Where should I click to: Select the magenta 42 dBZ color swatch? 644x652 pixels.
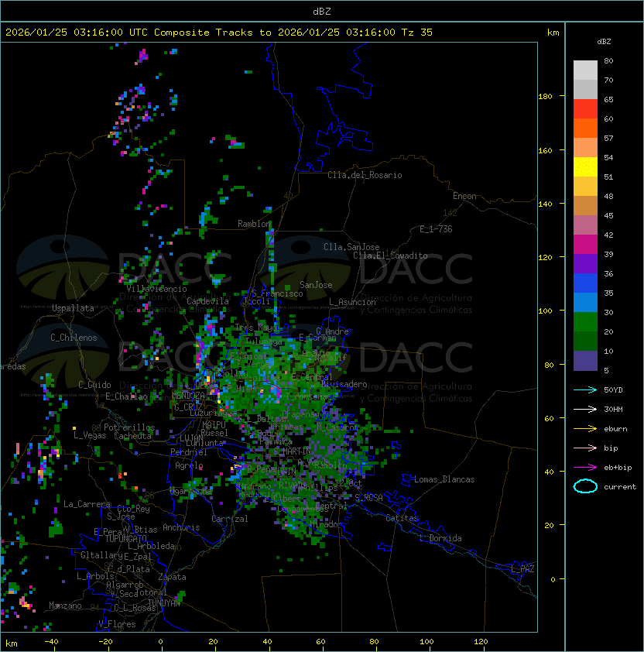[x=585, y=245]
